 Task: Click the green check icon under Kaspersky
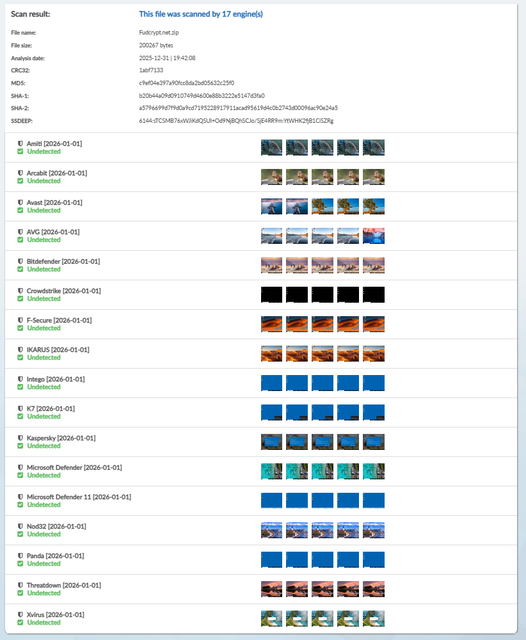point(20,446)
